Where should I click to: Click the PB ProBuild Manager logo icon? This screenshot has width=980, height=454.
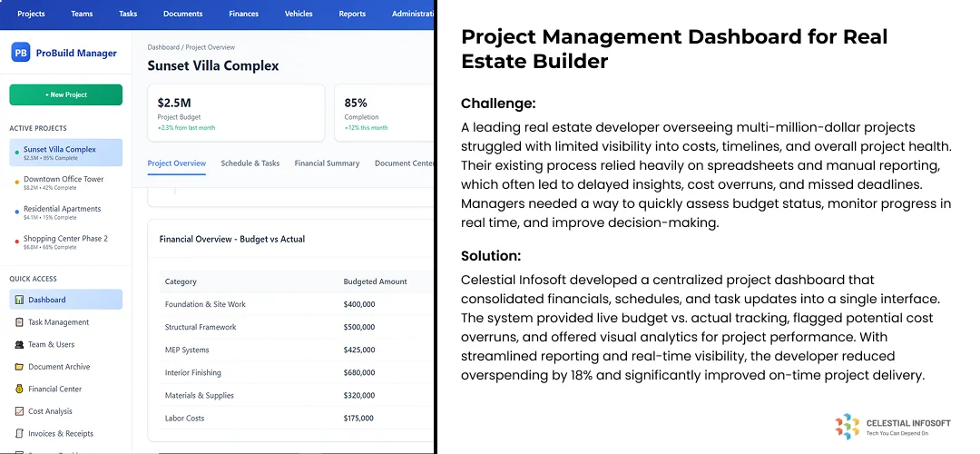21,53
